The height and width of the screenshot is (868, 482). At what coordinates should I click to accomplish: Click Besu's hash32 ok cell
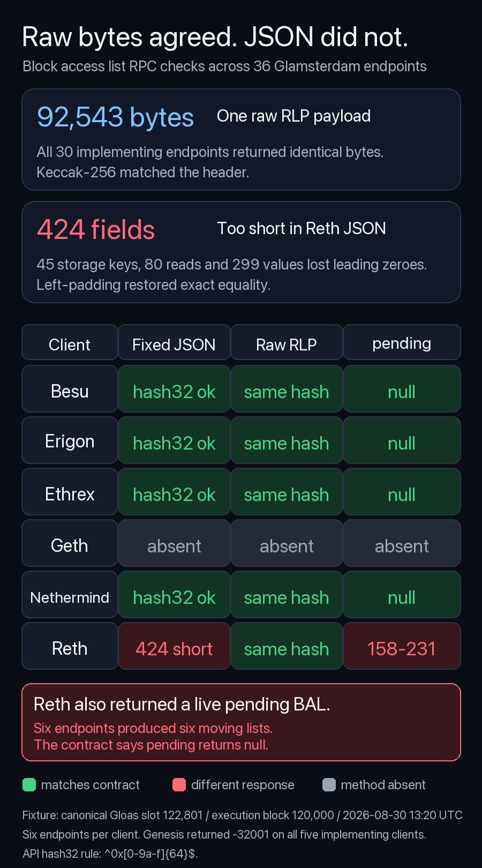click(x=174, y=389)
